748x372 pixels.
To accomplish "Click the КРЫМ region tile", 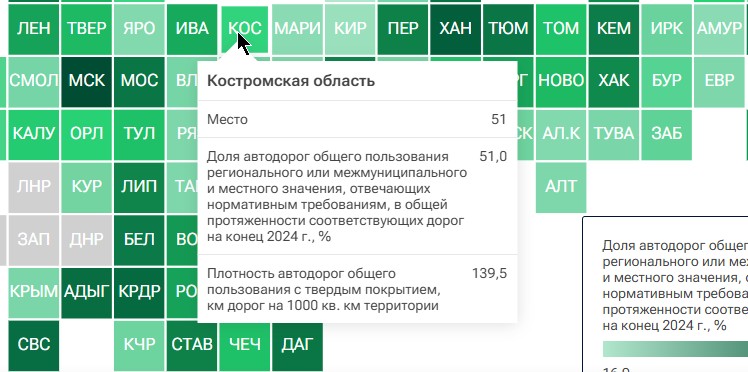I will click(33, 293).
